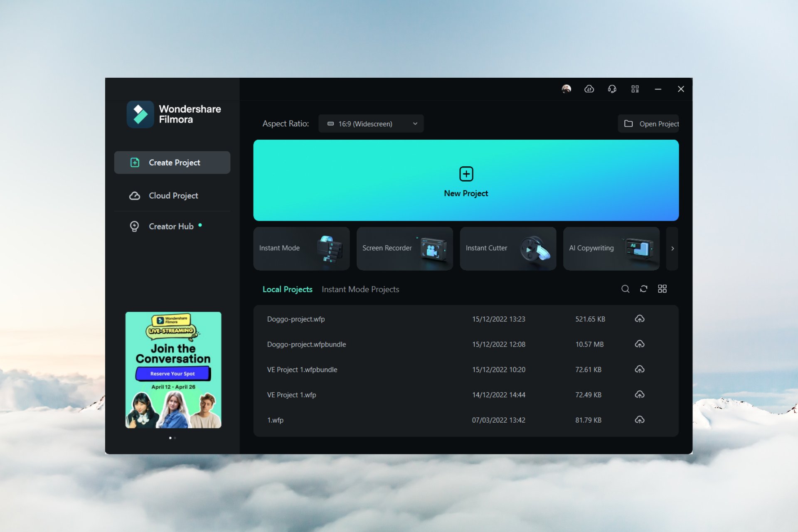This screenshot has width=798, height=532.
Task: Click the New Project button
Action: pyautogui.click(x=466, y=180)
